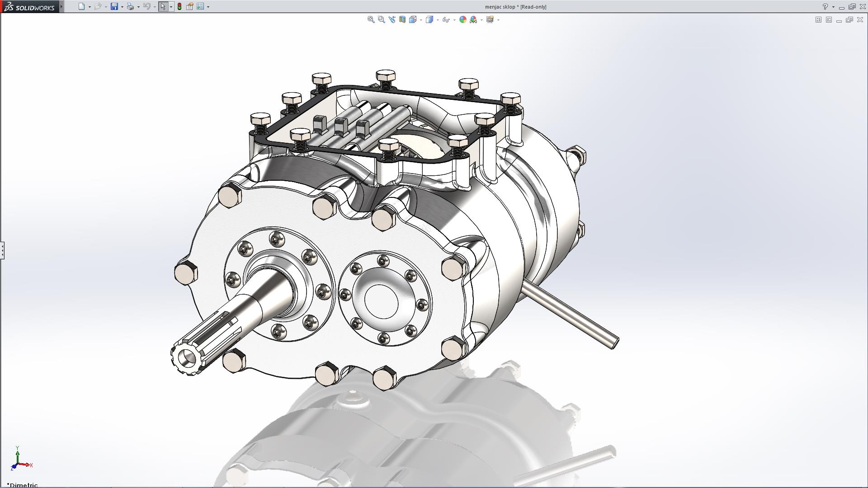This screenshot has width=868, height=488.
Task: Open the View Settings monitor icon
Action: click(x=490, y=19)
